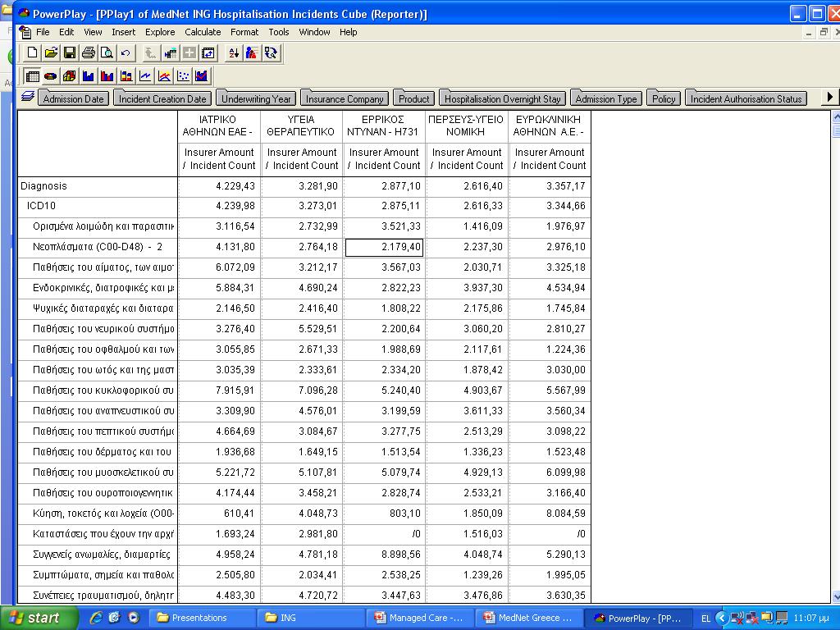Open the Underwriting Year dimension folder
Image resolution: width=840 pixels, height=630 pixels.
point(256,98)
